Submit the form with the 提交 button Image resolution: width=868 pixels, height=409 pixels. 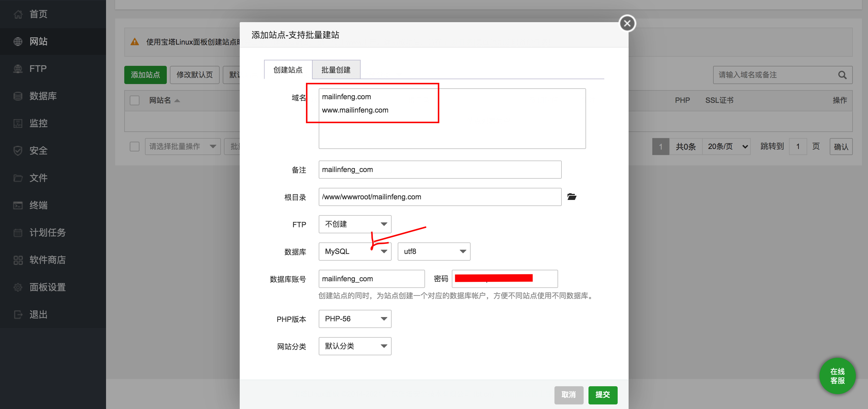603,395
